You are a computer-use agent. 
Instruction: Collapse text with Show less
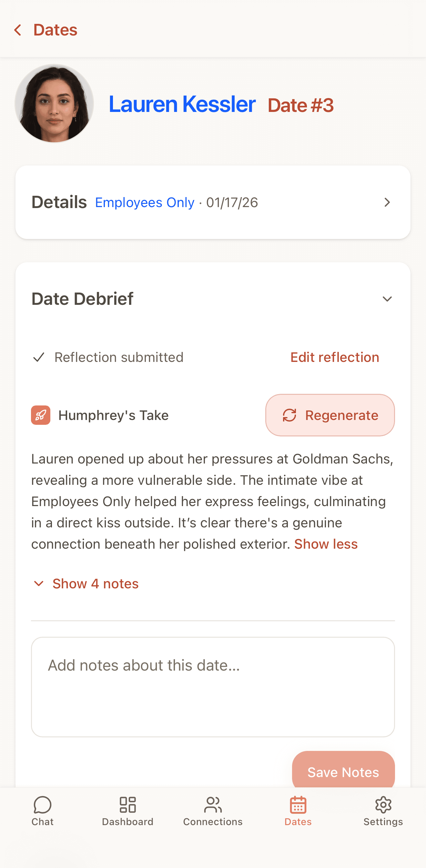(326, 544)
